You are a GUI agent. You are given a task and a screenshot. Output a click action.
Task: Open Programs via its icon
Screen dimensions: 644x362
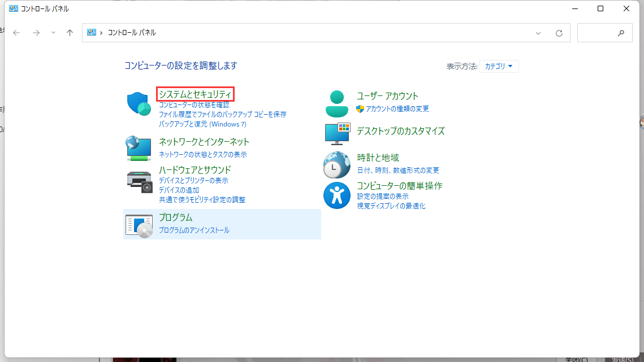[139, 224]
